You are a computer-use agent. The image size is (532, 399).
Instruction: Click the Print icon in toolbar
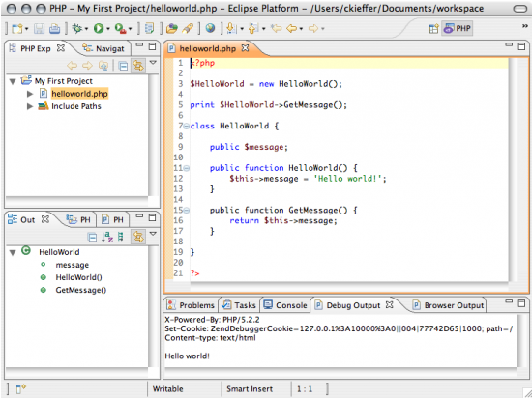54,28
